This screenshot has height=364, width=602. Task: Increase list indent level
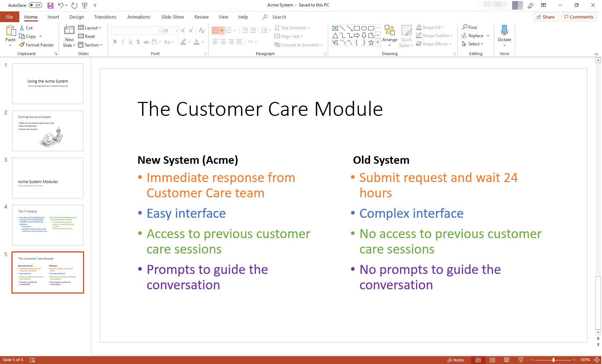click(253, 30)
